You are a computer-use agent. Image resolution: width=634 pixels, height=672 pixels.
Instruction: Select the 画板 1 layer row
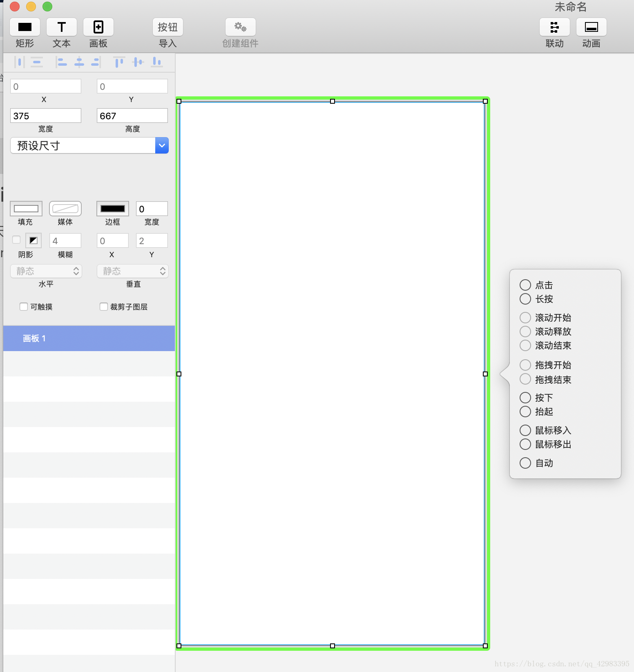point(89,338)
